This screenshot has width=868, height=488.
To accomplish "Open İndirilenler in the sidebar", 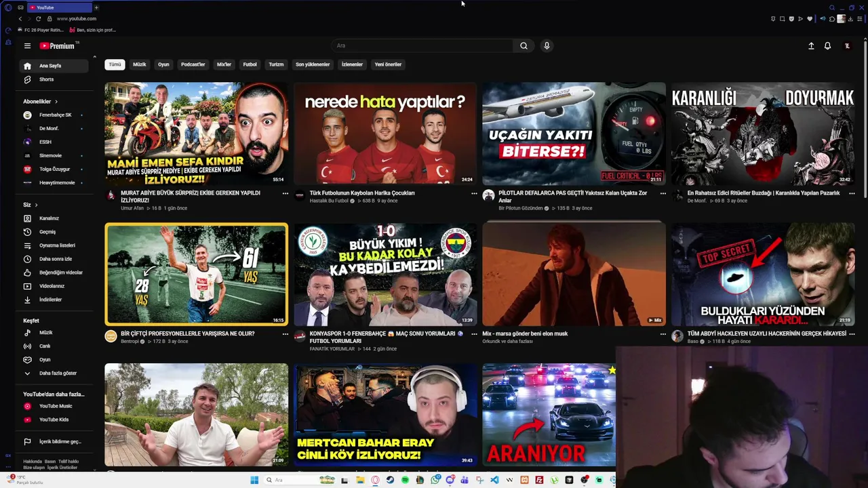I will (54, 300).
